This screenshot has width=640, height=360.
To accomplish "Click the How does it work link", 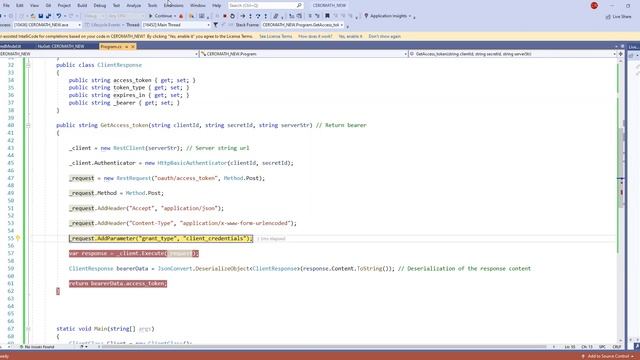I will click(x=315, y=36).
